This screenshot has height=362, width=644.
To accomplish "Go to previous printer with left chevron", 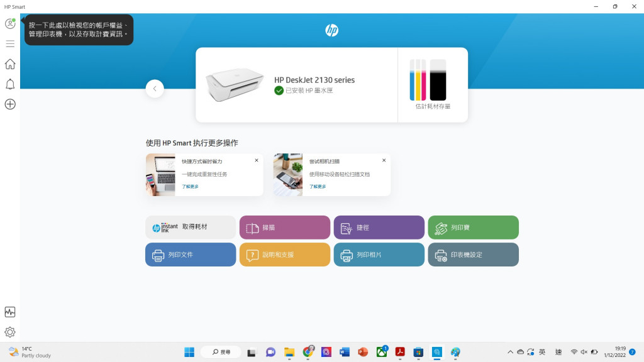I will coord(155,89).
